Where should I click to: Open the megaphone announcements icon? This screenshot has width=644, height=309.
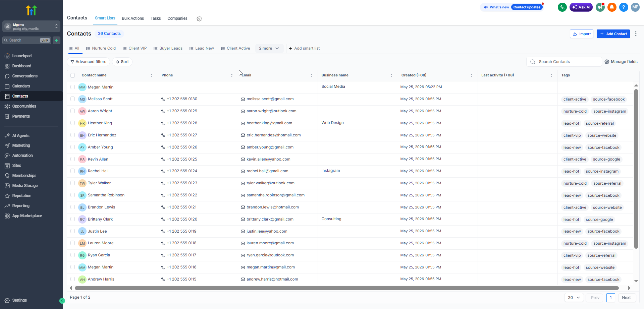(x=600, y=7)
